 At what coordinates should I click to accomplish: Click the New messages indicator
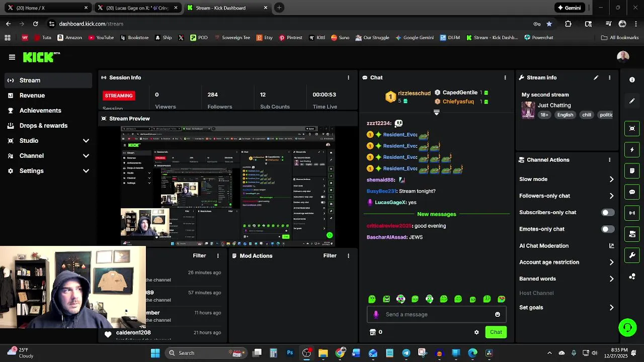pyautogui.click(x=436, y=214)
